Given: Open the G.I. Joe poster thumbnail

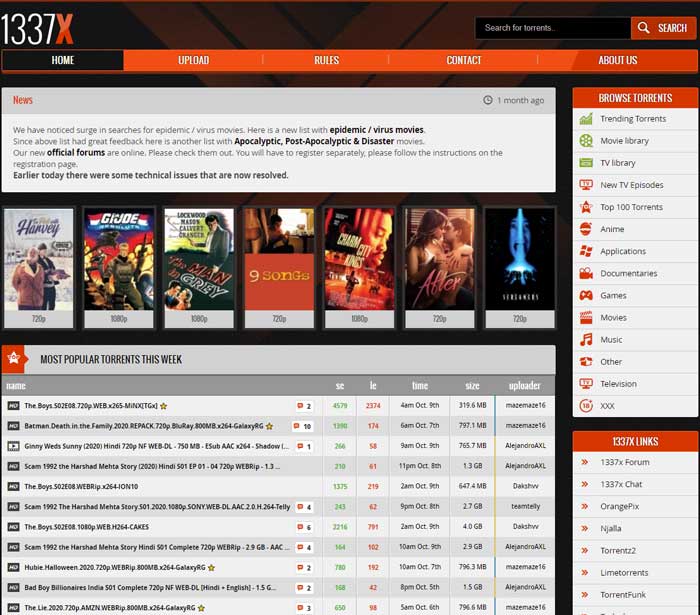Looking at the screenshot, I should pos(119,259).
